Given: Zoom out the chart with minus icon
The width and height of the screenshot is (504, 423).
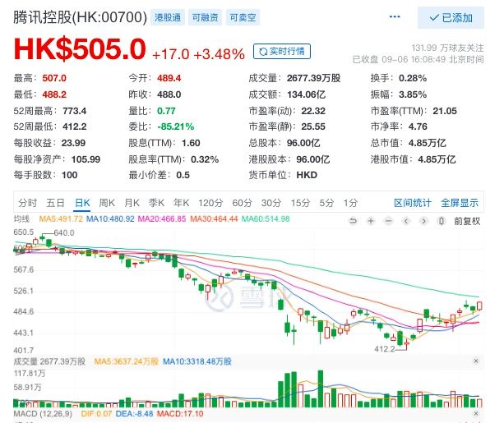Looking at the screenshot, I should [389, 221].
